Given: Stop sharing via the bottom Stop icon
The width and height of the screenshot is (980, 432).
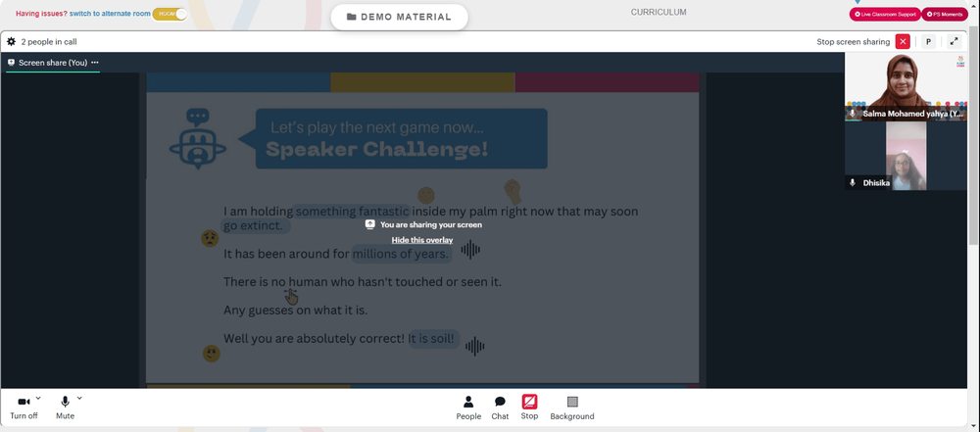Looking at the screenshot, I should tap(529, 407).
